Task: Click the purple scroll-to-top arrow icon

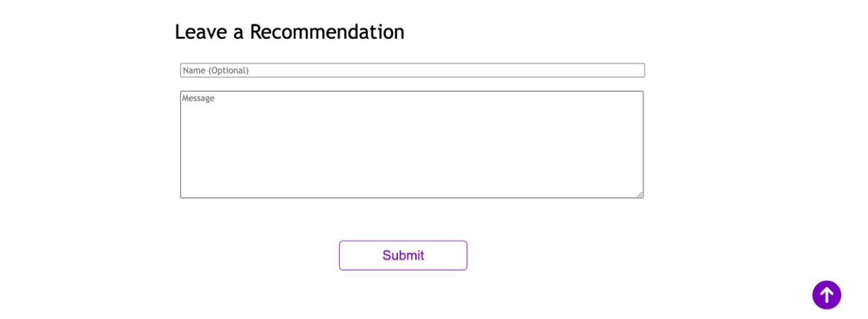Action: coord(826,295)
